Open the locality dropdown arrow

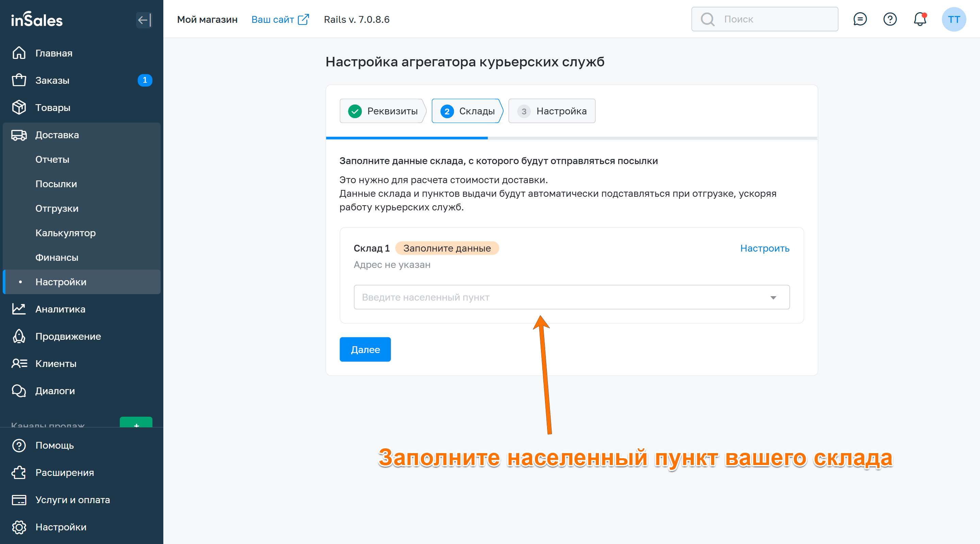pyautogui.click(x=773, y=297)
